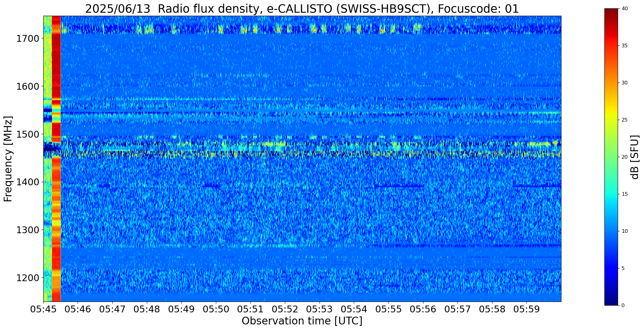Click the 1300 frequency tick label
The height and width of the screenshot is (330, 644).
tap(28, 230)
